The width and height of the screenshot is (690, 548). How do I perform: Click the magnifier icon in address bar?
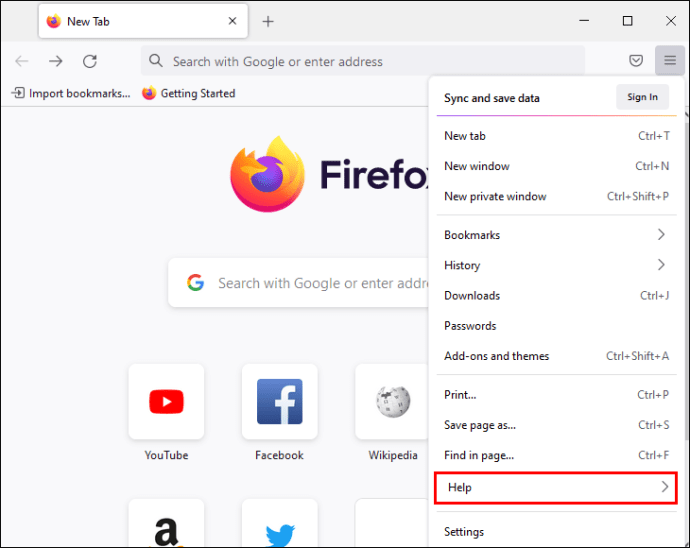tap(156, 61)
